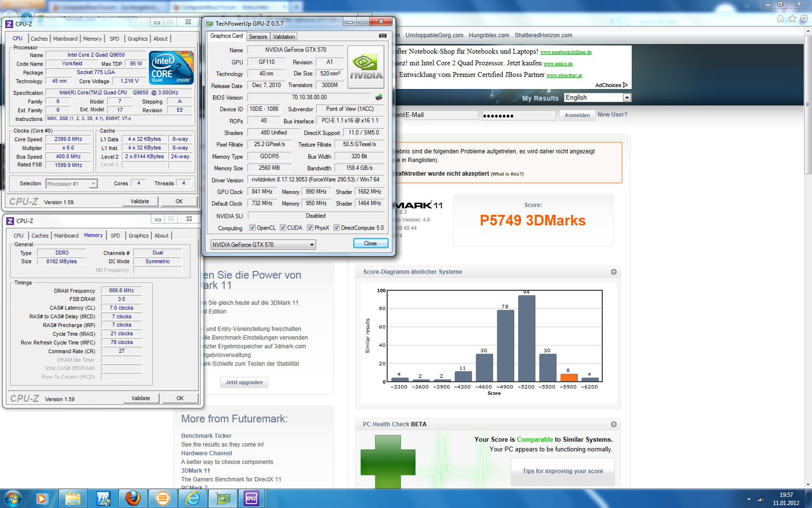Toggle the PhysX checkbox in GPU-Z
The width and height of the screenshot is (812, 508).
[x=310, y=228]
